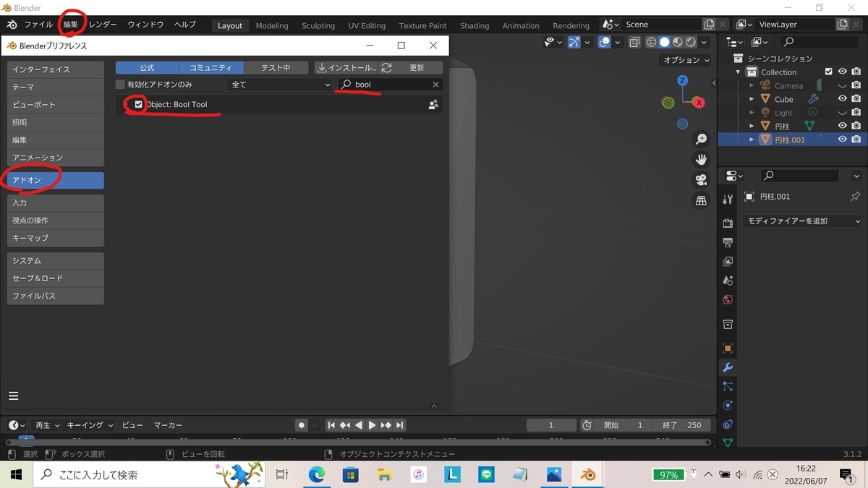The width and height of the screenshot is (868, 488).
Task: Open the Tool properties tab
Action: 728,199
